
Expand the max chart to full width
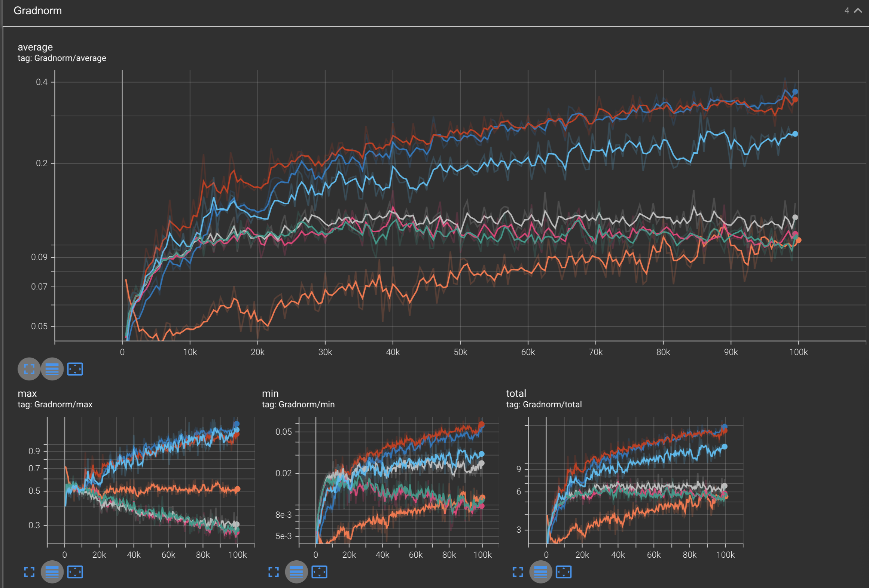click(29, 572)
